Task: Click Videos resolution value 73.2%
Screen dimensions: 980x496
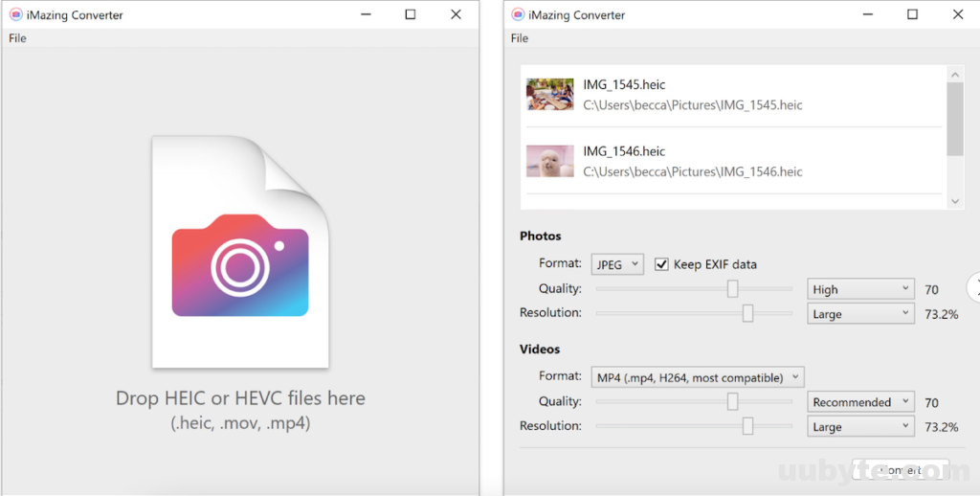Action: (942, 427)
